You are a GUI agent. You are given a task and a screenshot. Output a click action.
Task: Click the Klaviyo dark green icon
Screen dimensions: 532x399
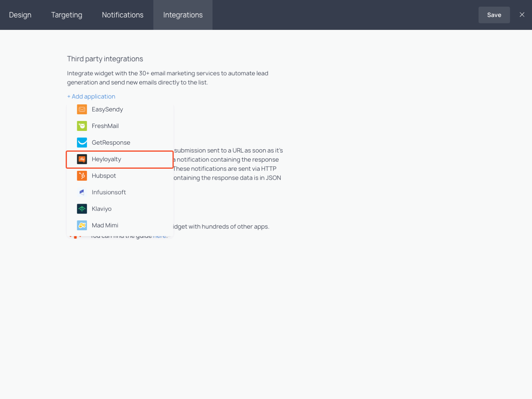(81, 209)
